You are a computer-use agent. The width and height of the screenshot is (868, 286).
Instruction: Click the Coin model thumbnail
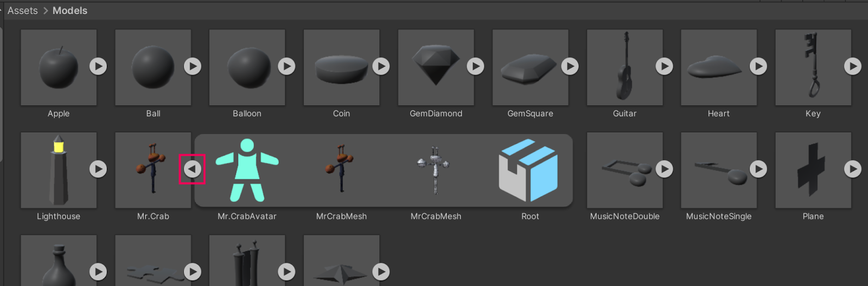341,67
